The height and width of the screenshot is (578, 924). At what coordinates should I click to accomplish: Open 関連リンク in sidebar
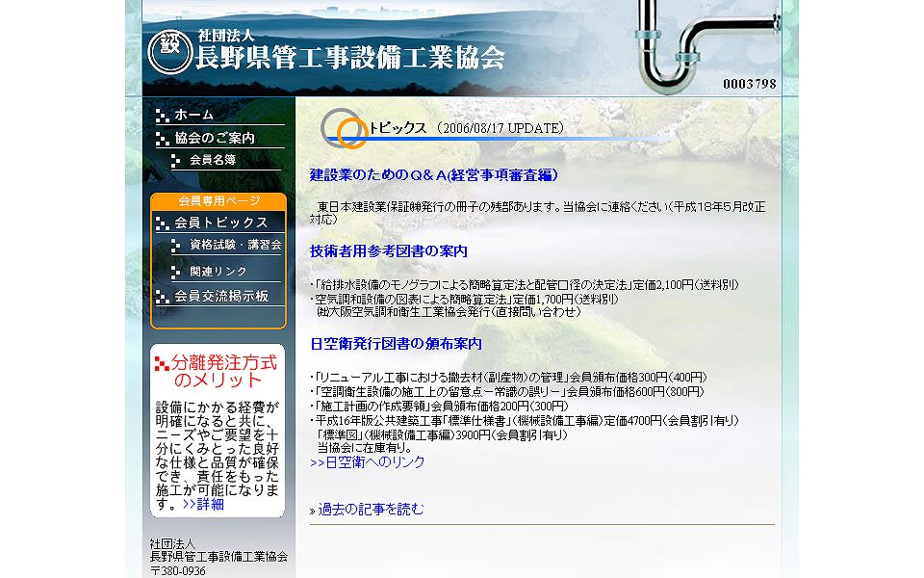218,272
